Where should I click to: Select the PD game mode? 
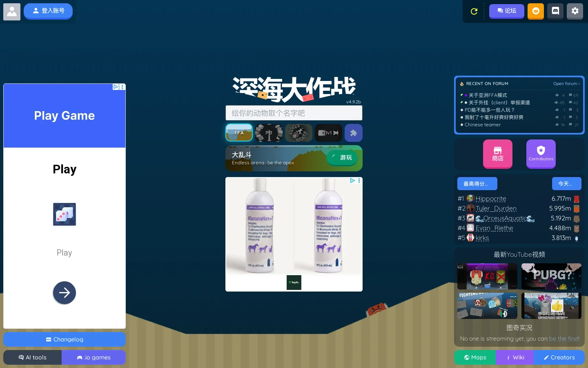coord(269,133)
